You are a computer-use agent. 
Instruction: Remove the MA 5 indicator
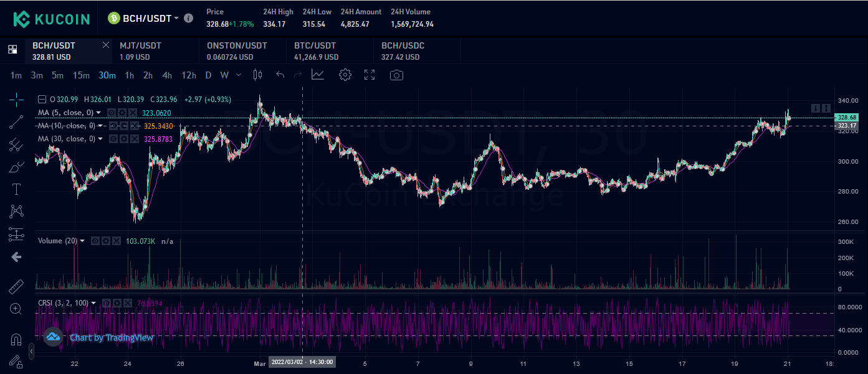(x=132, y=113)
